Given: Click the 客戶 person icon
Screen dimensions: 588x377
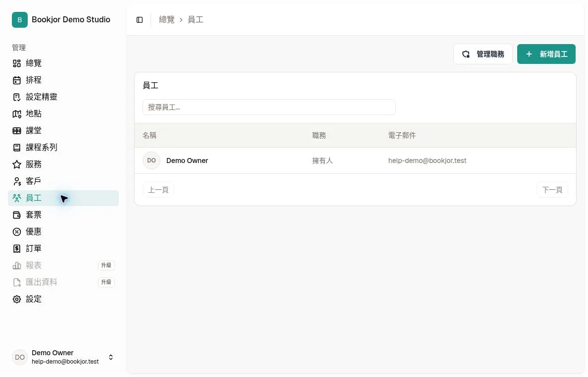Looking at the screenshot, I should click(16, 181).
